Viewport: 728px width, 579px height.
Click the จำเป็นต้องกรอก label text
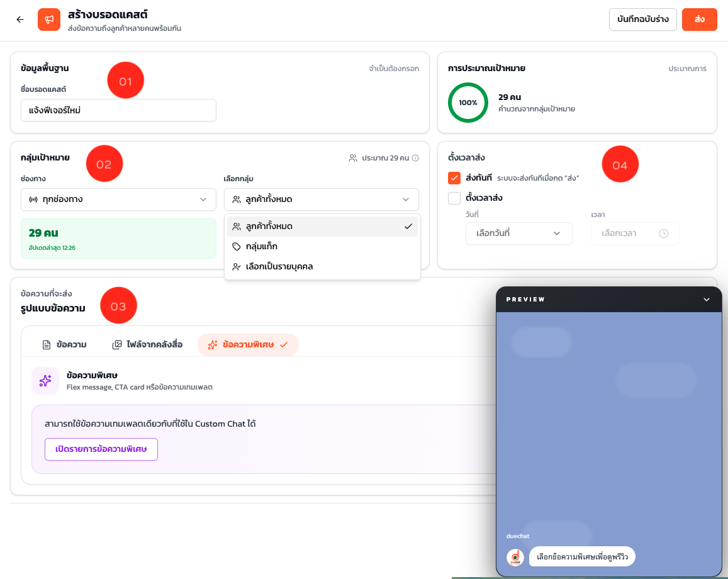394,69
